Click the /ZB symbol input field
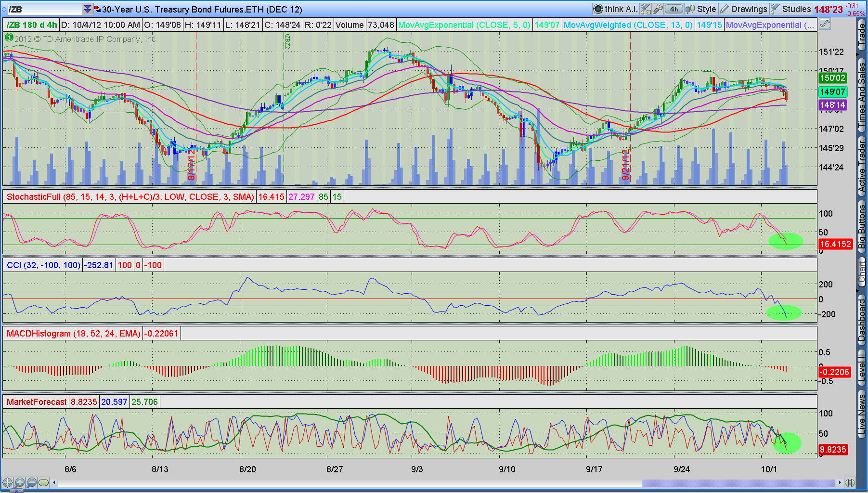The image size is (868, 493). point(45,9)
